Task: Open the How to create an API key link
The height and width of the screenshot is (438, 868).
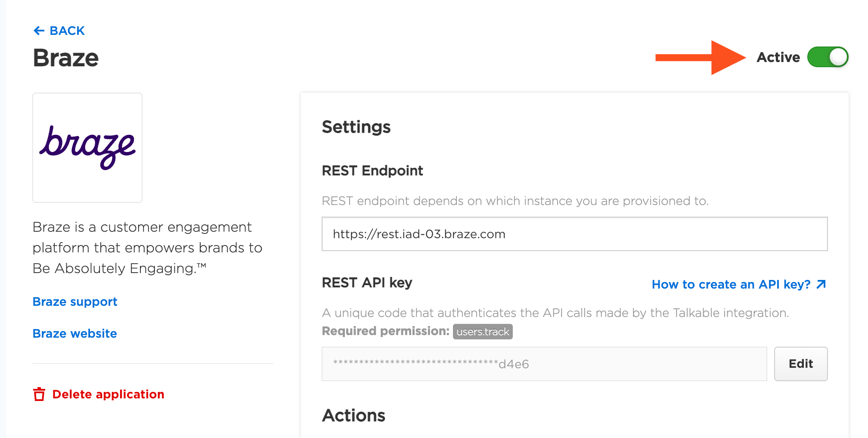Action: click(x=731, y=284)
